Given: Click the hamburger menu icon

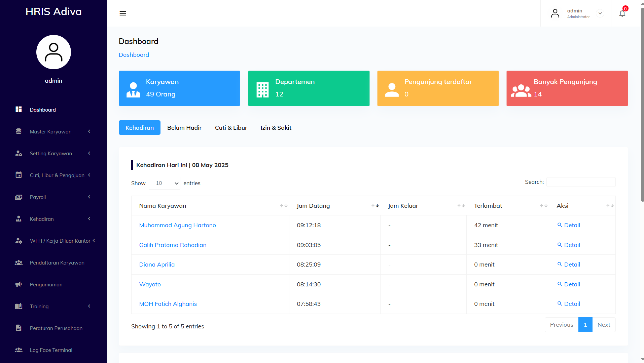Looking at the screenshot, I should 123,13.
